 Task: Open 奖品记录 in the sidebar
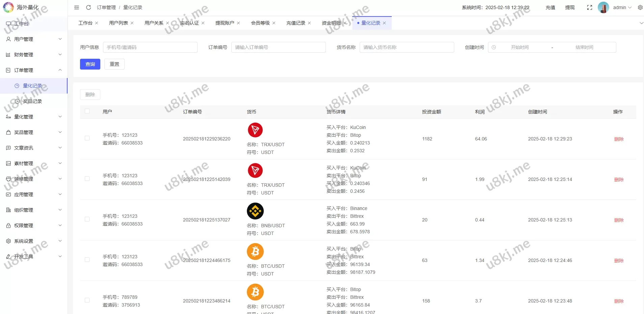(x=32, y=101)
